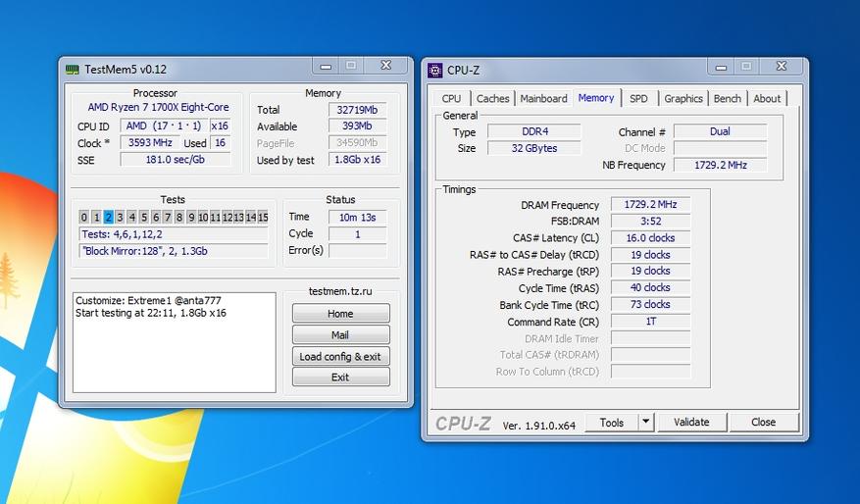Click test number 15 box
860x504 pixels.
coord(263,217)
